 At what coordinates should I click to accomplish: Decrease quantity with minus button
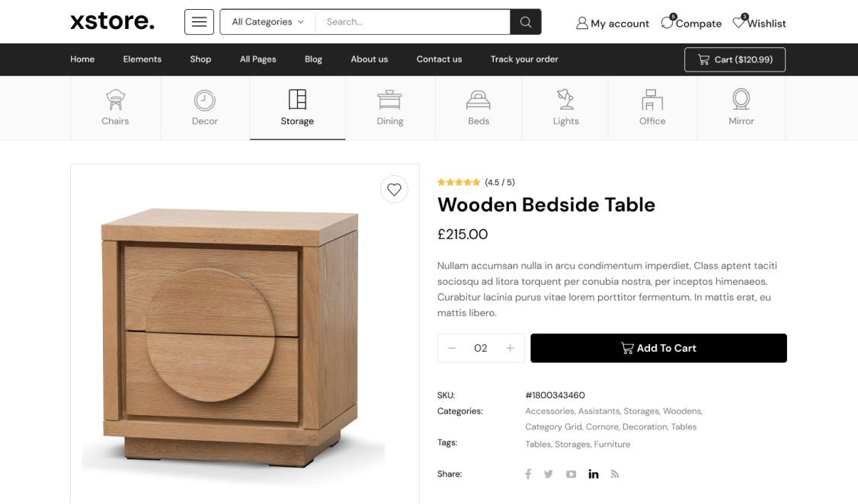(452, 348)
